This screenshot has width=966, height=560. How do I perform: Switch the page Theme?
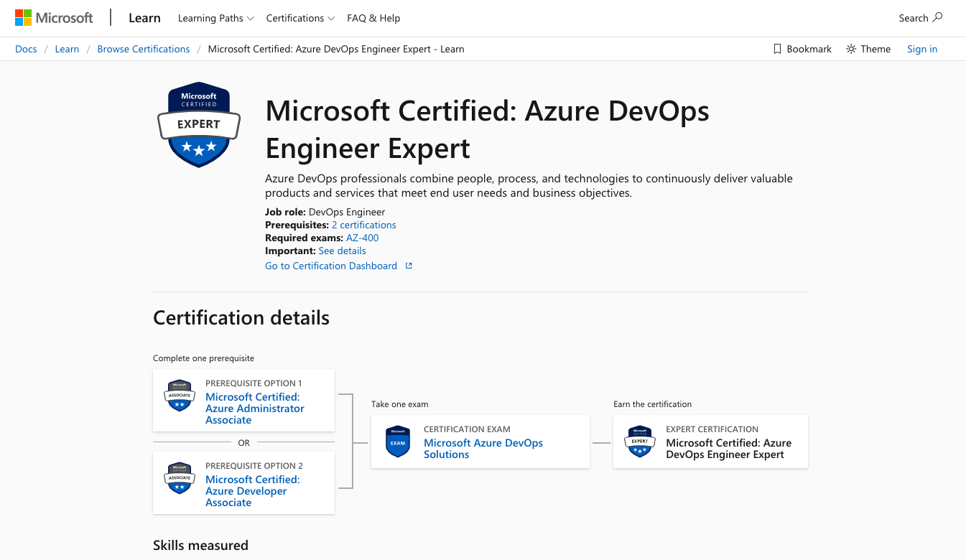click(x=868, y=49)
